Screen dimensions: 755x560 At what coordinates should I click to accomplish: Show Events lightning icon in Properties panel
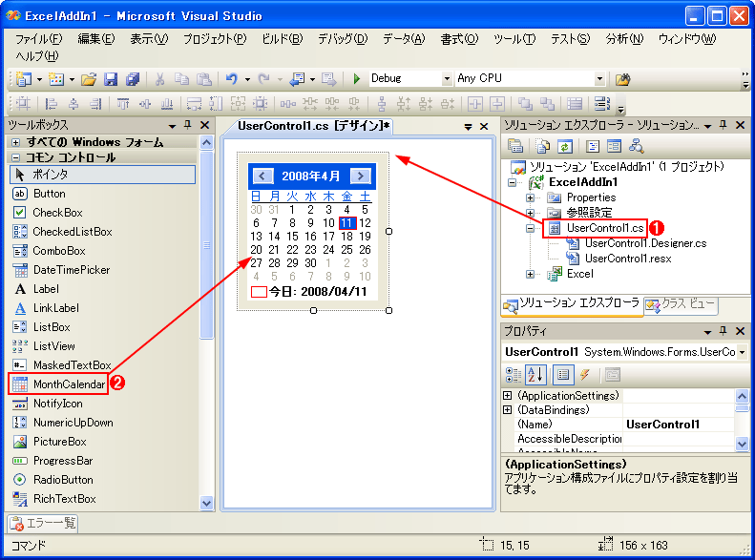[585, 375]
